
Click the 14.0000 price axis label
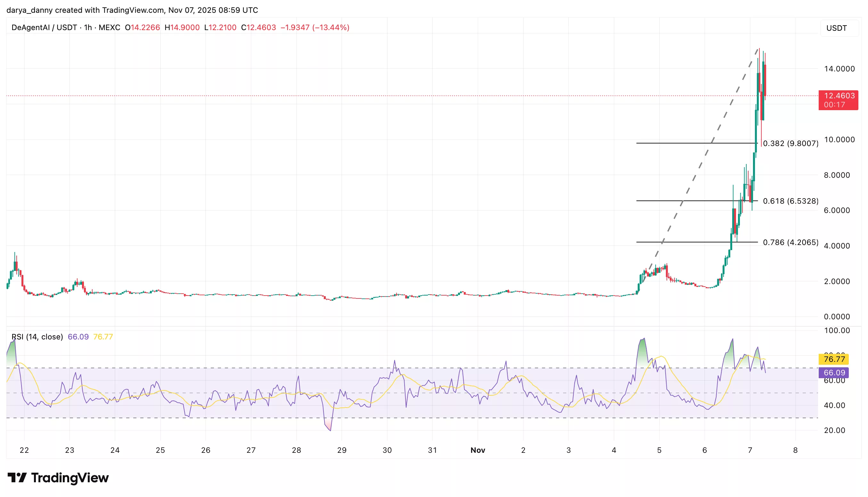tap(840, 69)
